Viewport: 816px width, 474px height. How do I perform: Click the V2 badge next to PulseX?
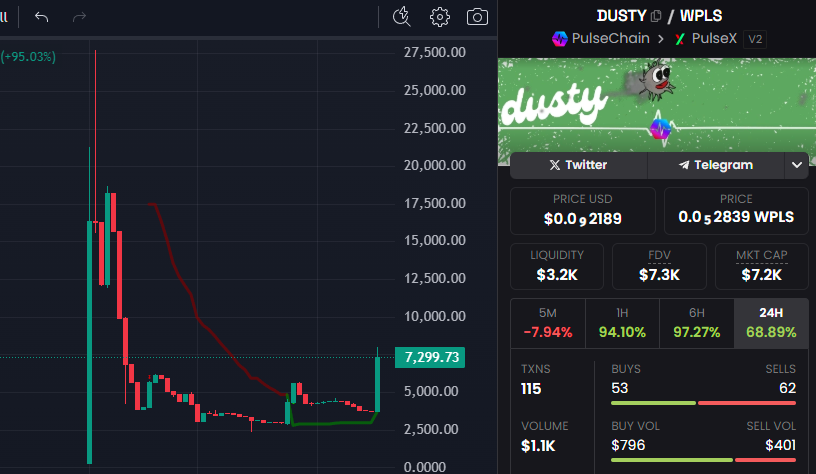[x=755, y=39]
